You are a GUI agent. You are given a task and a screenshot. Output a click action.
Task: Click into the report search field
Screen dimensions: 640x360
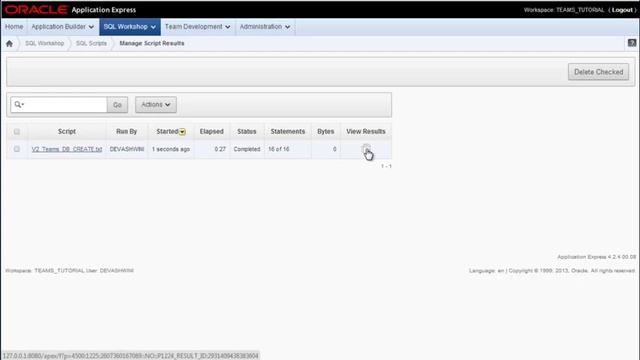click(x=65, y=105)
